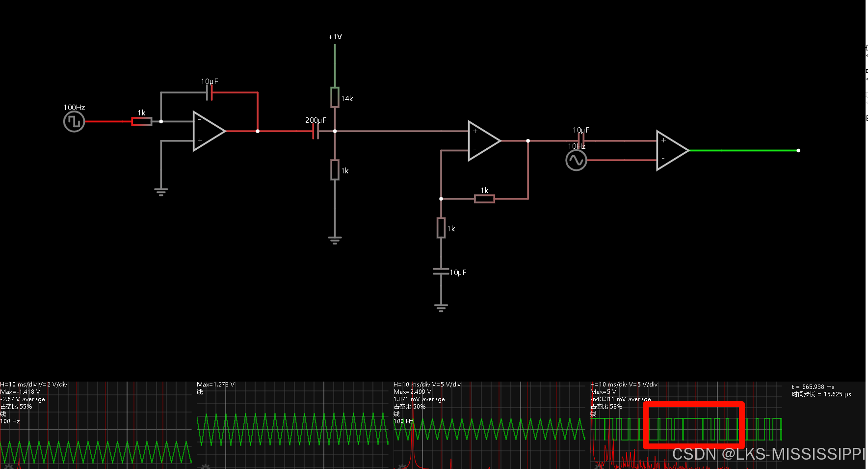The image size is (868, 469).
Task: Select the 100Hz square wave source
Action: (x=74, y=121)
